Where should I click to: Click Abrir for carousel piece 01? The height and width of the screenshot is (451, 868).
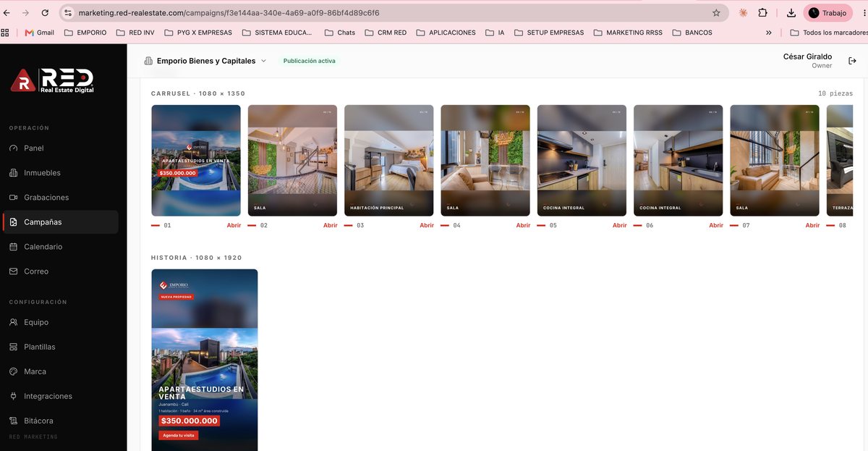(234, 225)
